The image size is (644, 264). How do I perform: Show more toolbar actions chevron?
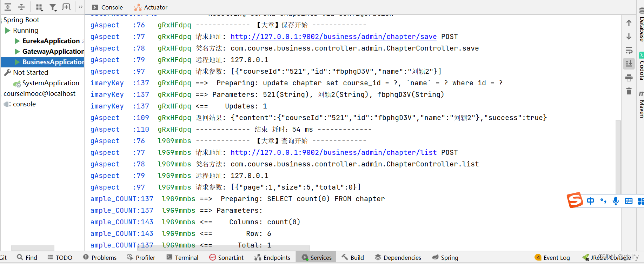tap(80, 7)
